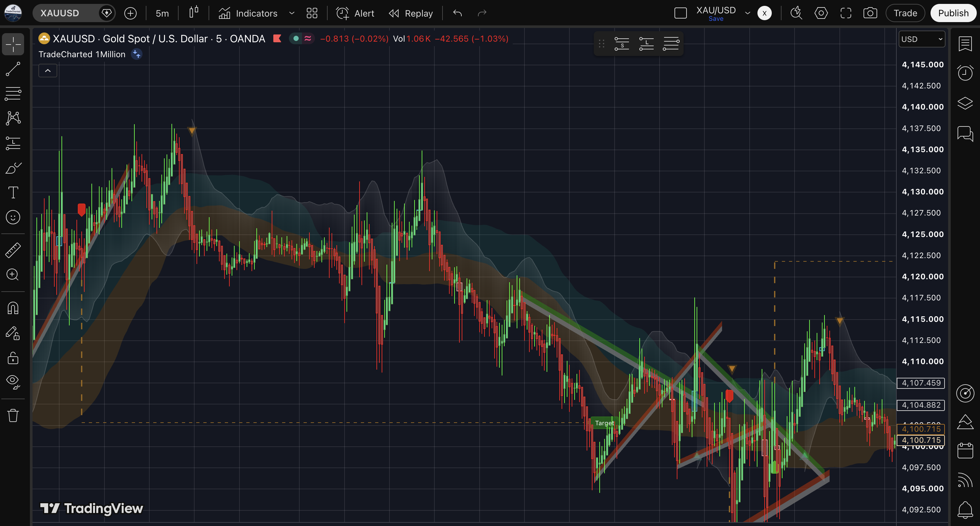
Task: Save the chart layout
Action: (x=716, y=19)
